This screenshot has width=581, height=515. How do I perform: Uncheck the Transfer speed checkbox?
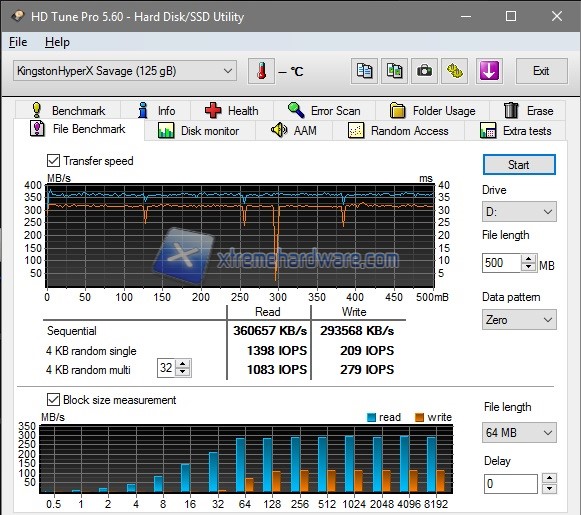[x=53, y=161]
